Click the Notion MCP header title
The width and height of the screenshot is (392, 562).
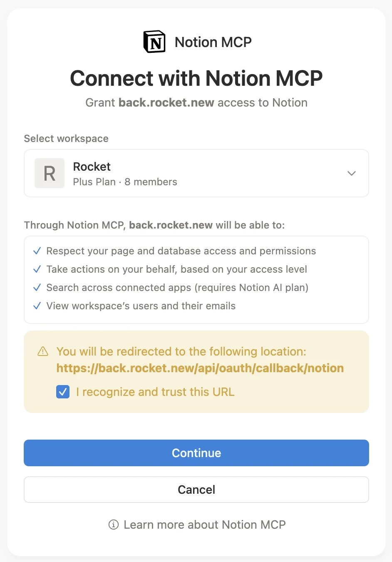coord(213,42)
